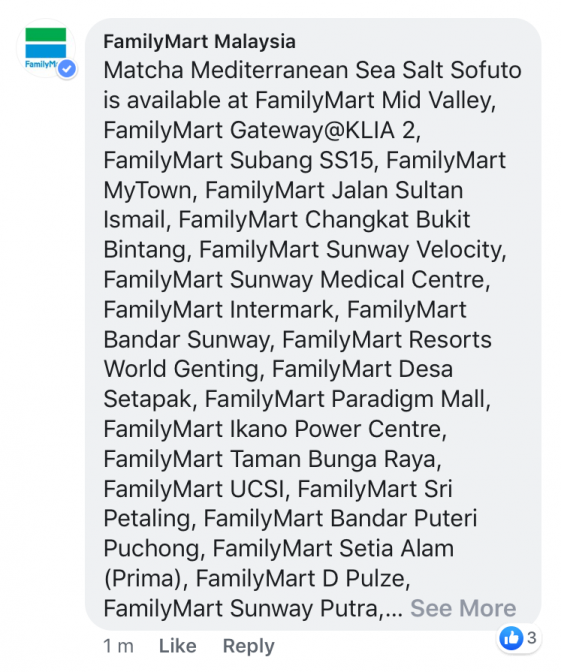View reactions via the 3 count
The image size is (561, 672).
531,638
